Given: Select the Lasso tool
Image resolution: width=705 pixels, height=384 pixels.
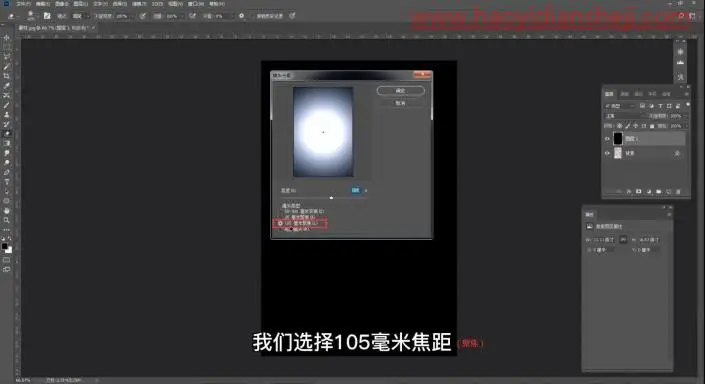Looking at the screenshot, I should point(7,57).
